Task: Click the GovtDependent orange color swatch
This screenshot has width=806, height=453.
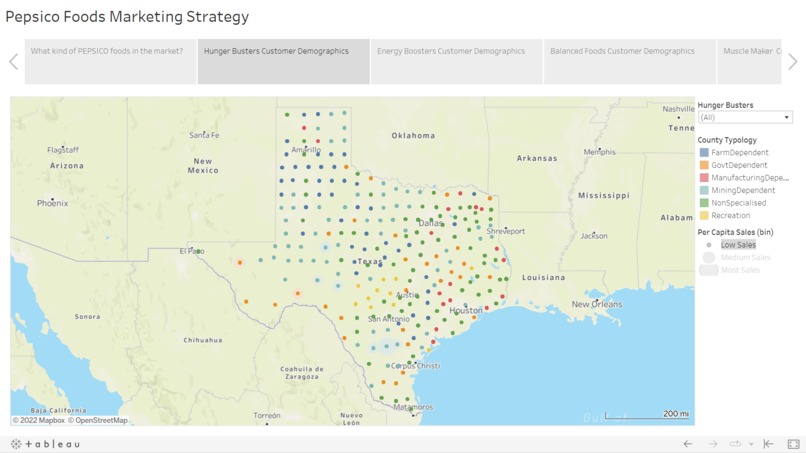Action: tap(704, 165)
